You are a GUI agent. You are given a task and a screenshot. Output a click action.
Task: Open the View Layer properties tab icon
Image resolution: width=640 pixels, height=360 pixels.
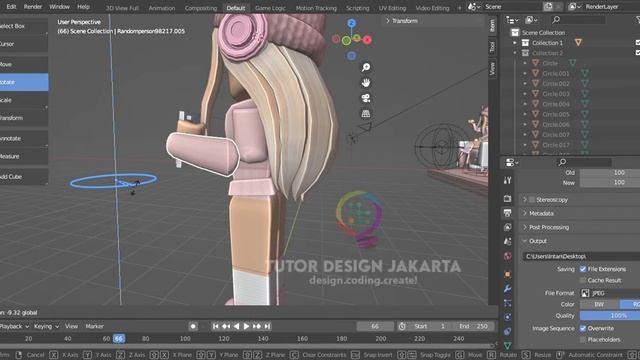pyautogui.click(x=508, y=227)
